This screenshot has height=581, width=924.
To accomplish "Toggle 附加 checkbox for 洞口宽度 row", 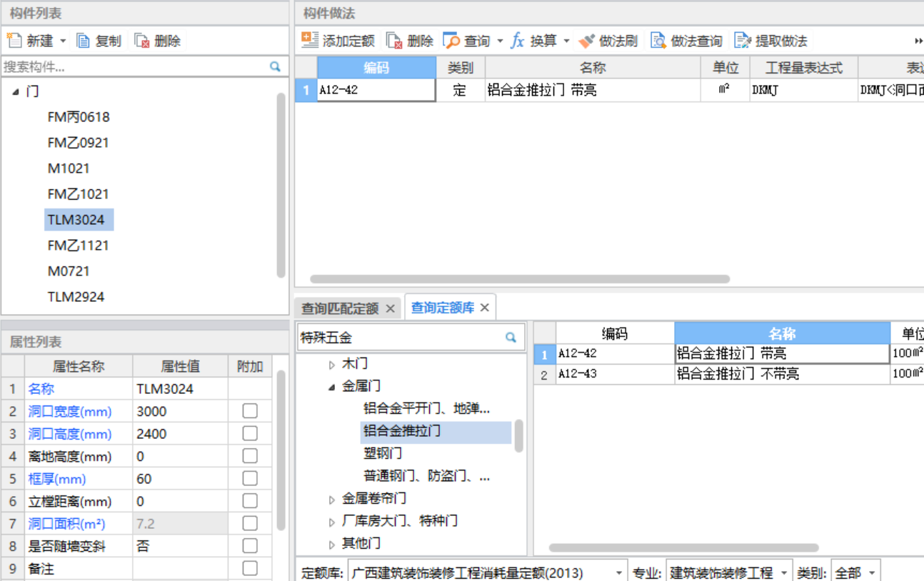I will 250,411.
